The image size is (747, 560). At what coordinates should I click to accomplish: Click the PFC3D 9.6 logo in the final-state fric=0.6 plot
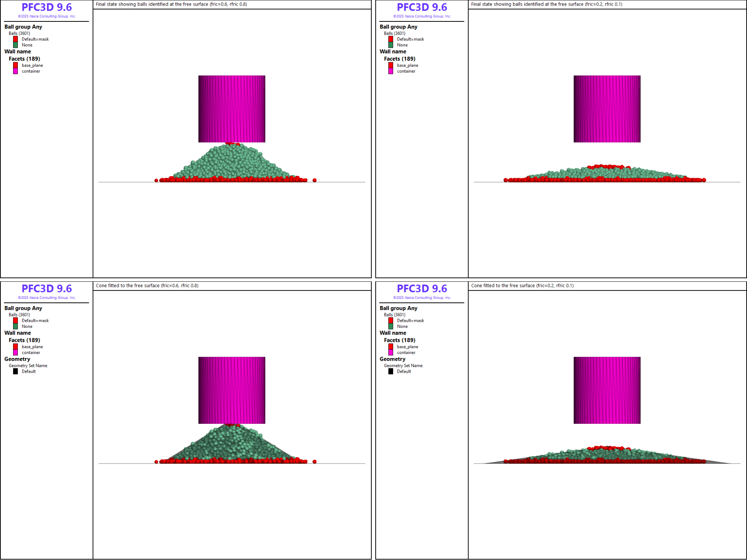46,8
